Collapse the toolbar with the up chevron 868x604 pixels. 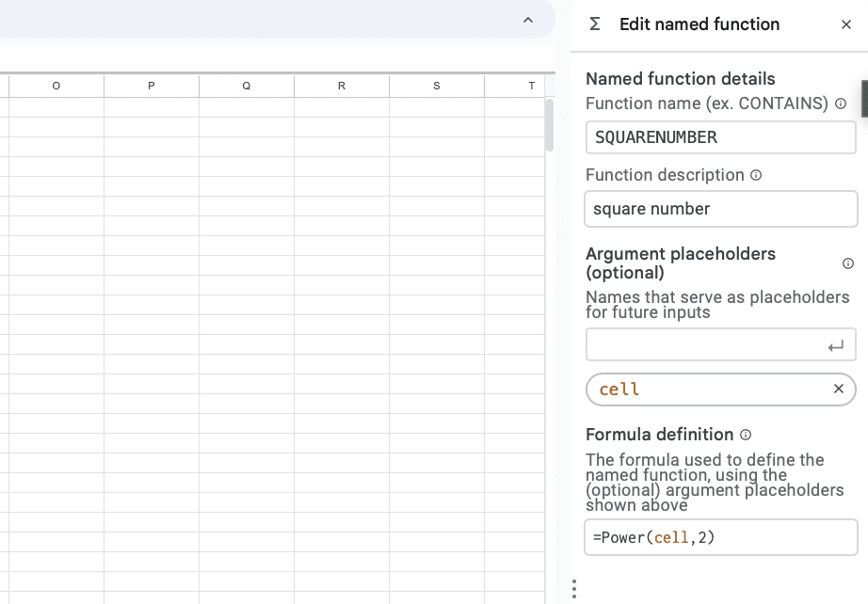pos(528,20)
